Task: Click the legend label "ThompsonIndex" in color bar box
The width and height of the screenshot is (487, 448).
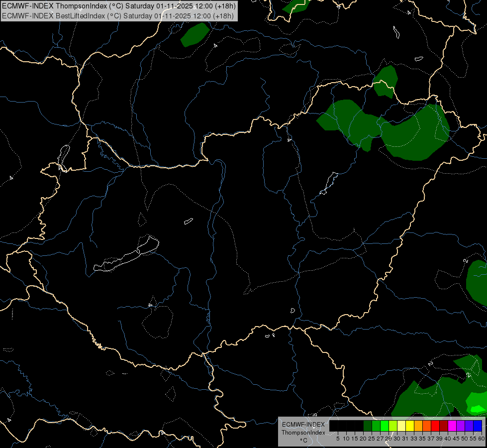Action: coord(303,433)
